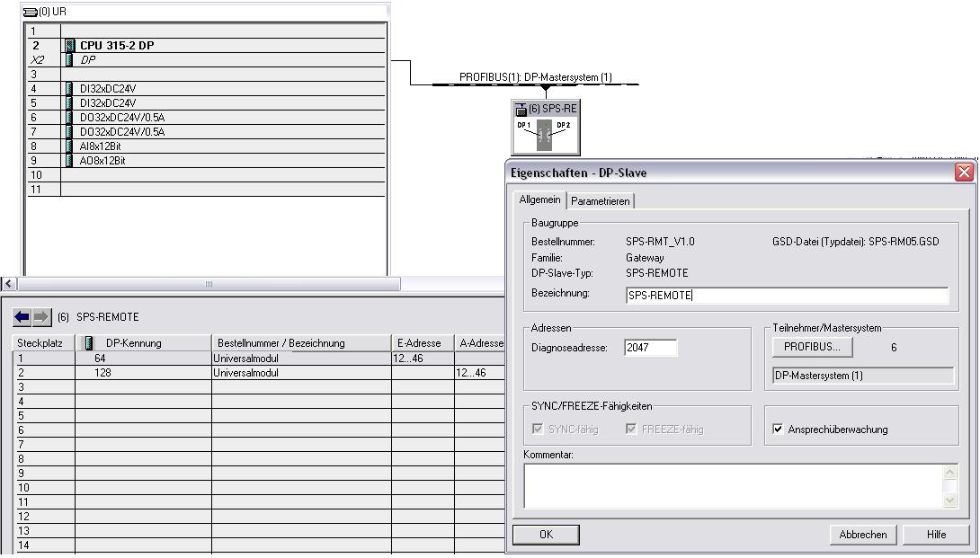Click the FREEZE-fähig checkbox
The image size is (980, 558).
coord(631,429)
